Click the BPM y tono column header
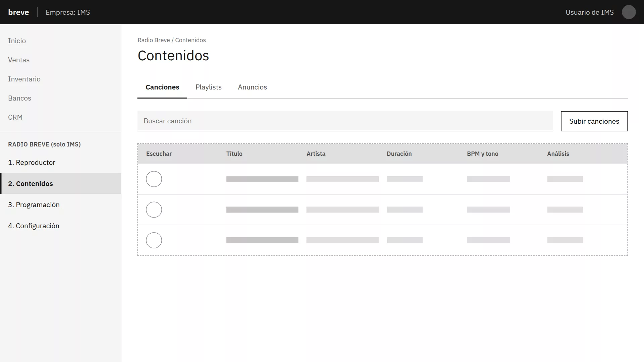This screenshot has width=644, height=362. coord(483,154)
